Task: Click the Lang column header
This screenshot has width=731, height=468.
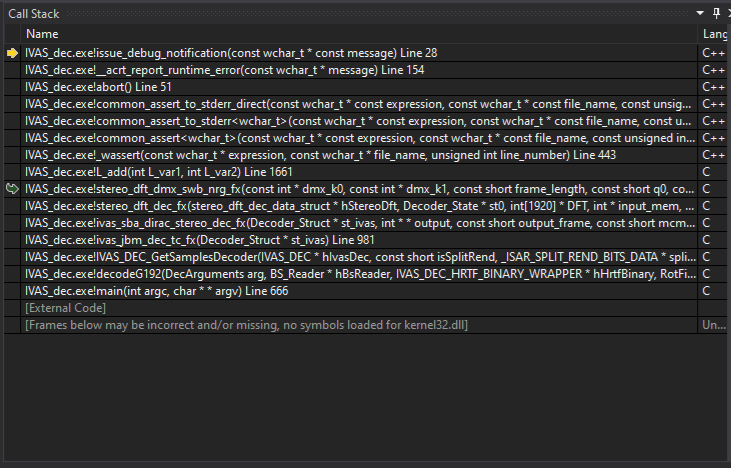Action: pos(715,34)
